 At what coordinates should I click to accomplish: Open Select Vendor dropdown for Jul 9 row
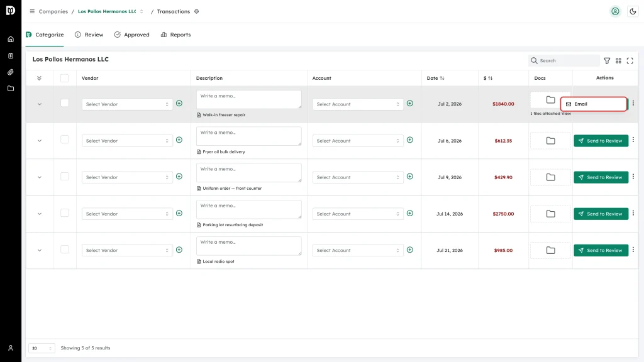tap(127, 177)
